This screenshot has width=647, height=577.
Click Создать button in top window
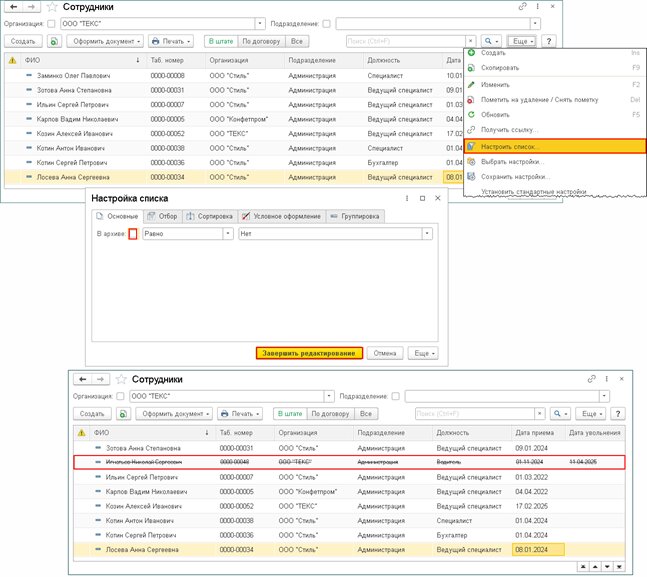(23, 41)
